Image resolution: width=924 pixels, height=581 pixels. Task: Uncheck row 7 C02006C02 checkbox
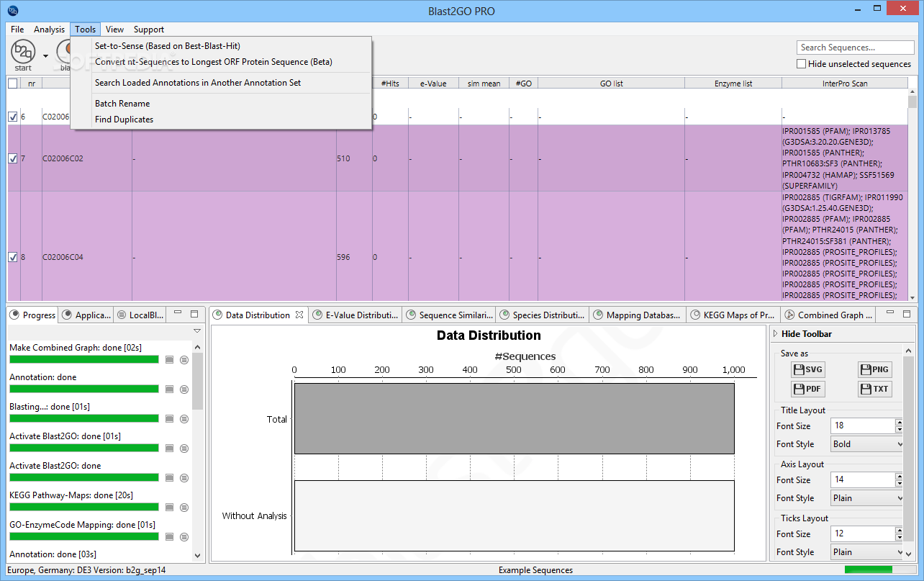(12, 158)
